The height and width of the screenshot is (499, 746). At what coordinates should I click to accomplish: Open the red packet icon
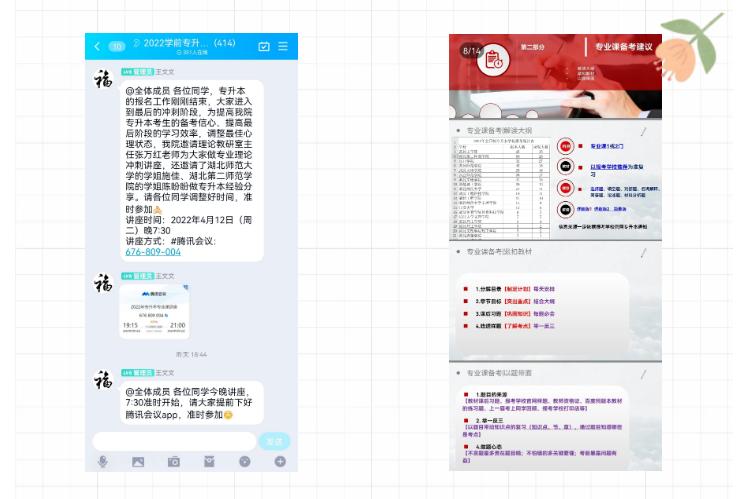coord(209,461)
